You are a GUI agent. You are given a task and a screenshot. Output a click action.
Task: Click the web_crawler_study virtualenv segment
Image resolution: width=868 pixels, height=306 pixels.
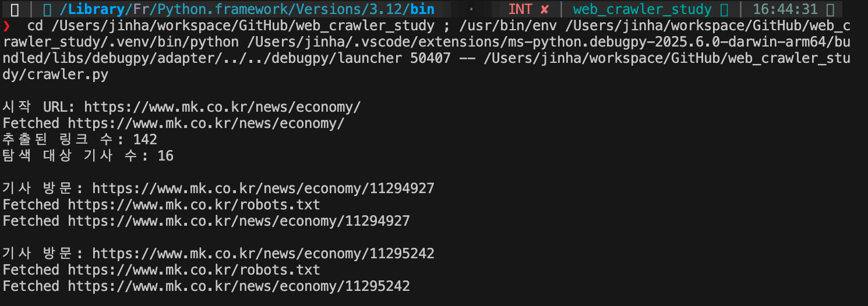[x=650, y=9]
